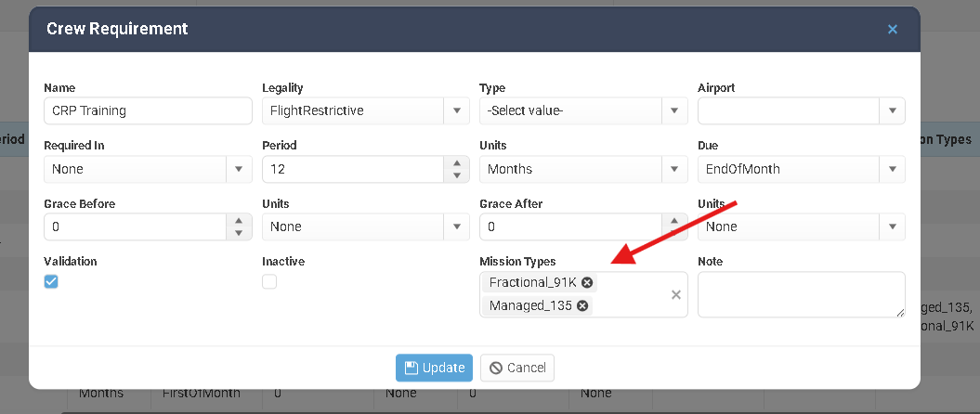Image resolution: width=980 pixels, height=414 pixels.
Task: Open the Legality dropdown
Action: (456, 111)
